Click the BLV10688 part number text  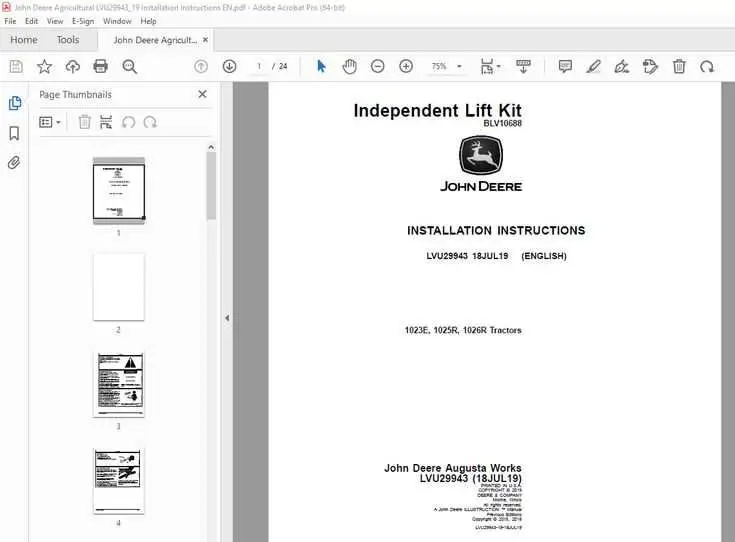click(x=502, y=123)
